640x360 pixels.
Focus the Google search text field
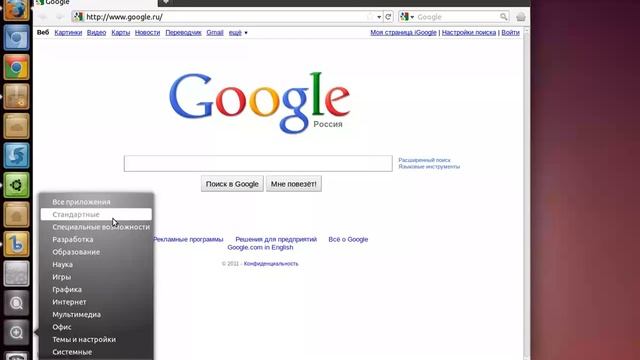click(258, 163)
